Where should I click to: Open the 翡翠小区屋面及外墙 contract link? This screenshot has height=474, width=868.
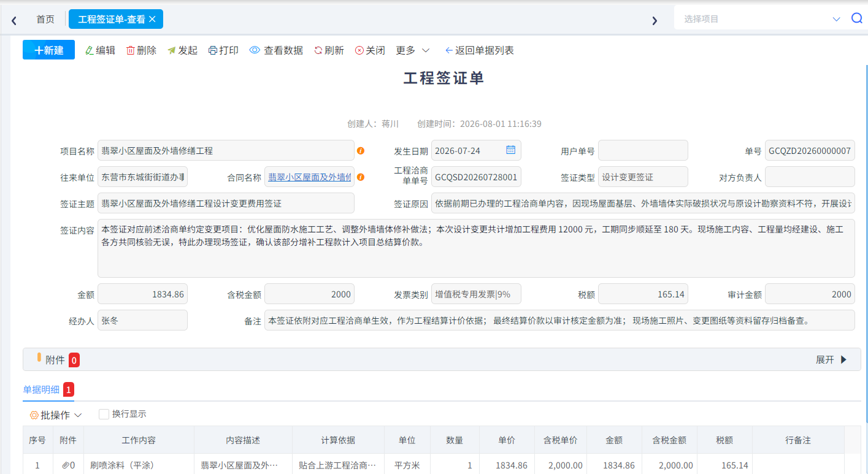309,177
